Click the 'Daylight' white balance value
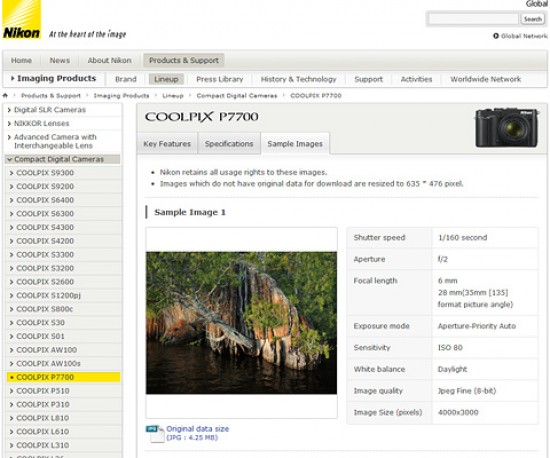This screenshot has width=550, height=458. pos(452,369)
